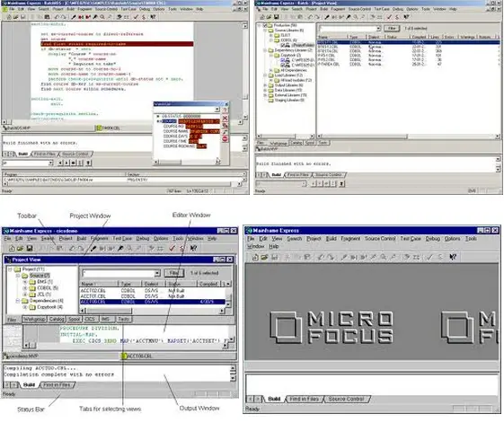Click New file icon in cicsdemo window toolbar

tap(12, 248)
